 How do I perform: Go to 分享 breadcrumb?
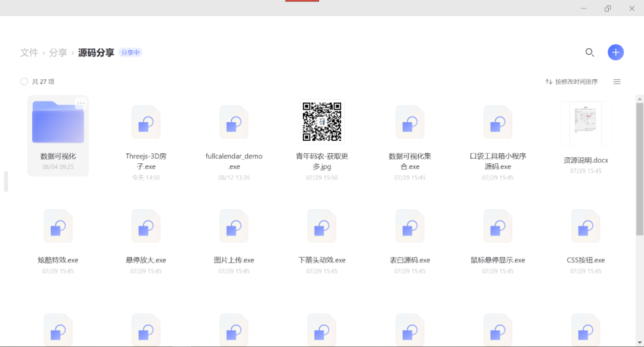point(58,52)
